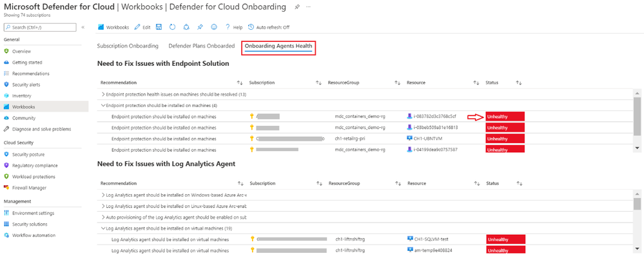Expand Auto provisioning of Log Analytics agent group
The height and width of the screenshot is (260, 644).
tap(103, 217)
